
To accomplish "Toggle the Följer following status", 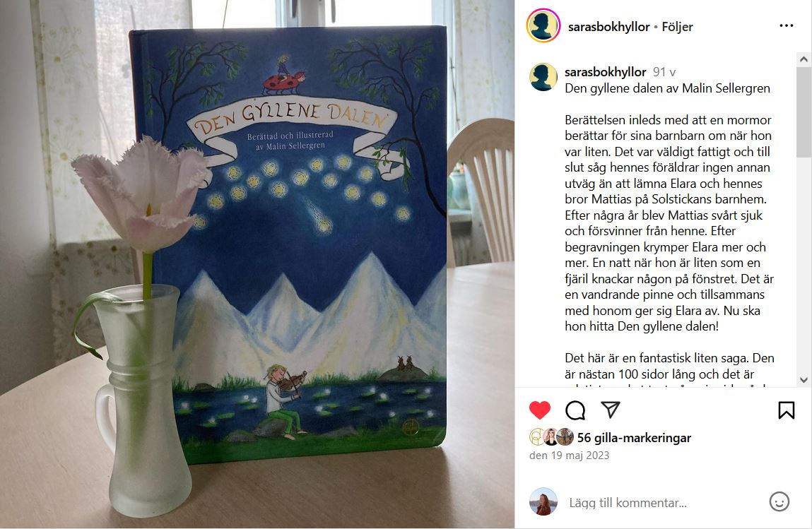I will click(x=677, y=27).
